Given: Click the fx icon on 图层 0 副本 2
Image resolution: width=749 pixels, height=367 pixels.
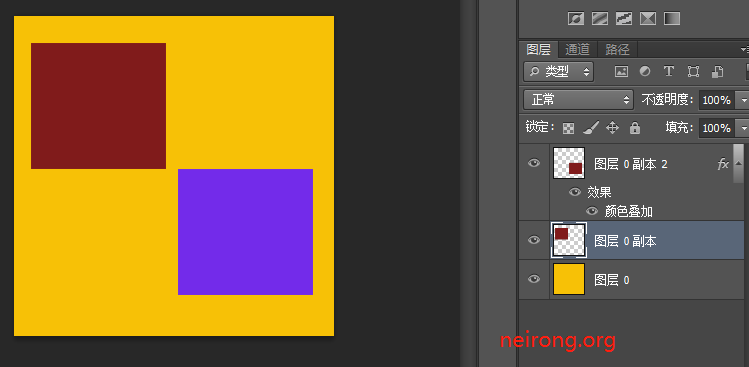Looking at the screenshot, I should pos(723,164).
